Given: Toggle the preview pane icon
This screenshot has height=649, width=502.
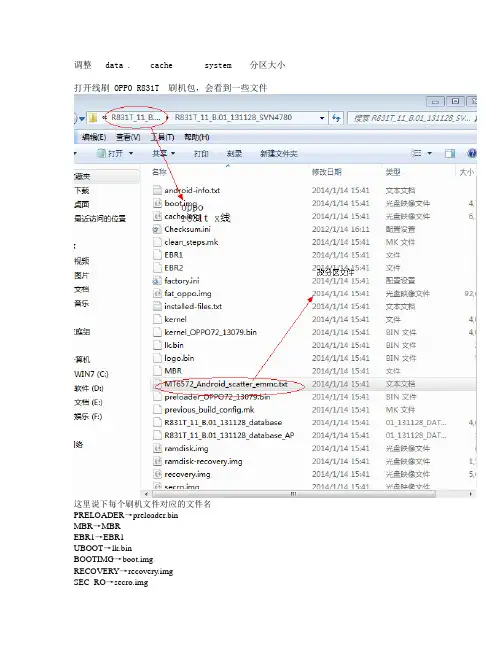Looking at the screenshot, I should coord(450,154).
